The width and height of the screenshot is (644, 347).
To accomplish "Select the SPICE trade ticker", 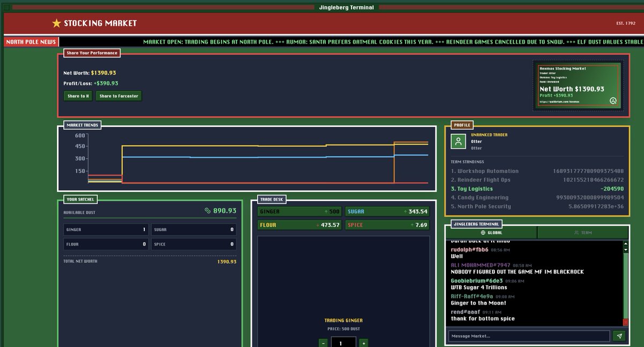I will [x=386, y=225].
